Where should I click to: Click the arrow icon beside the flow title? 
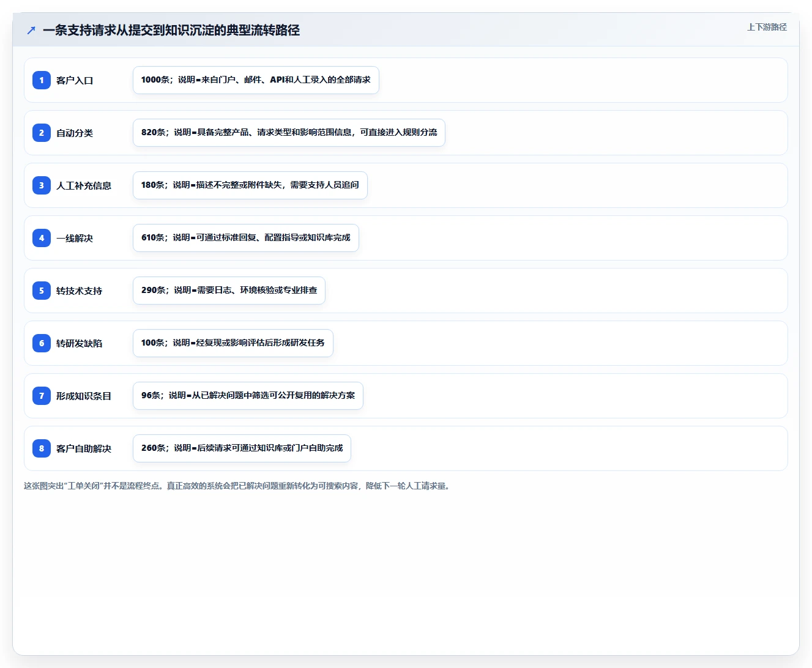pyautogui.click(x=31, y=30)
